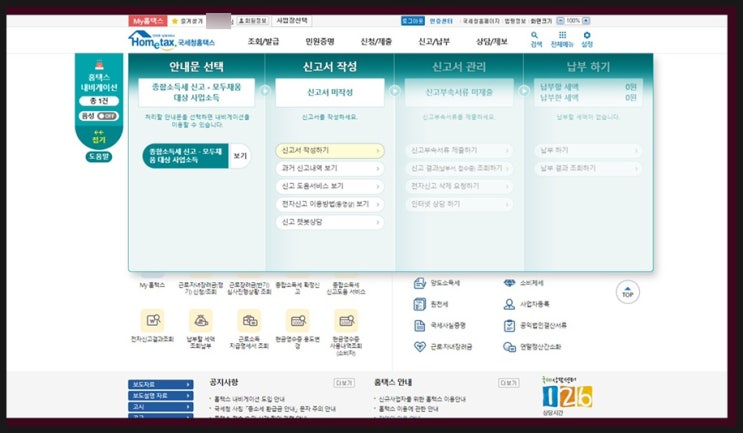This screenshot has height=433, width=743.
Task: Click 신고 도움서비스 보기
Action: pos(330,186)
